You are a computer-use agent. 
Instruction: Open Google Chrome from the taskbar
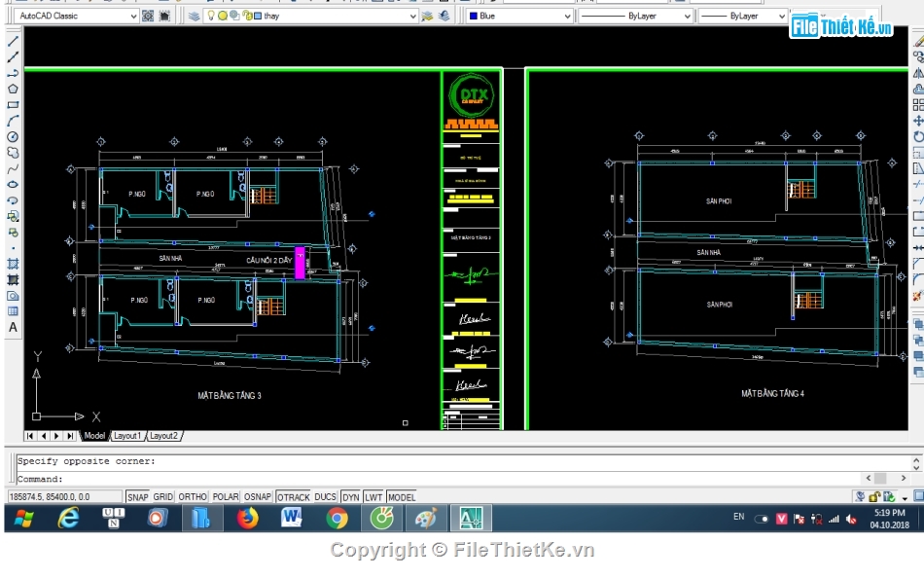pyautogui.click(x=338, y=519)
